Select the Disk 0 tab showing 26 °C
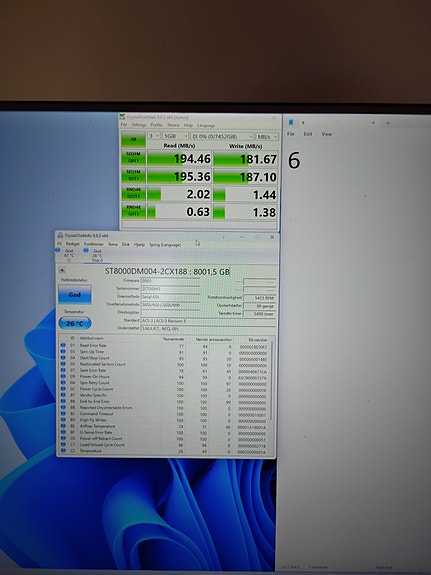Viewport: 431px width, 575px height. click(96, 256)
